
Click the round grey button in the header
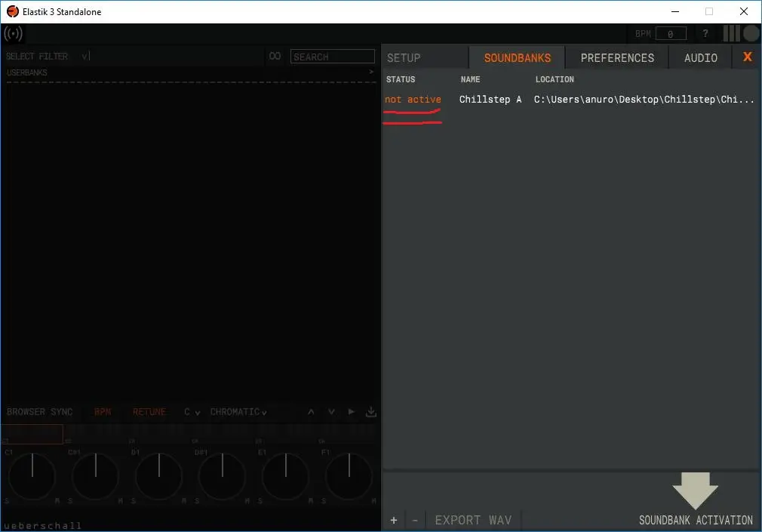[x=751, y=33]
